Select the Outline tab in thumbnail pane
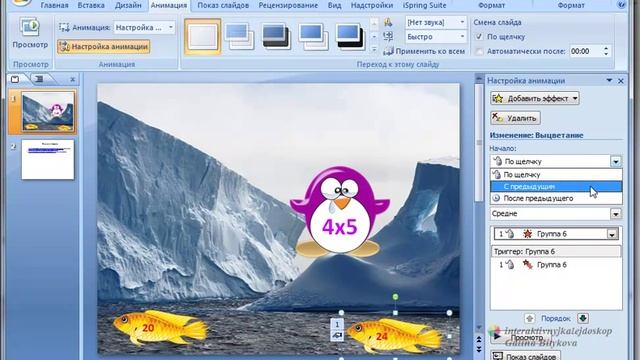 click(x=40, y=79)
